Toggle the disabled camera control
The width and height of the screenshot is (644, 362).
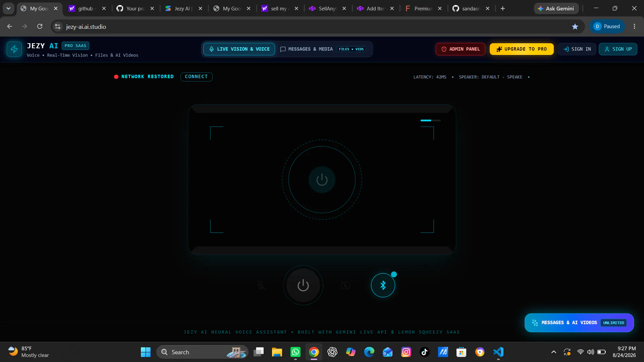[345, 285]
